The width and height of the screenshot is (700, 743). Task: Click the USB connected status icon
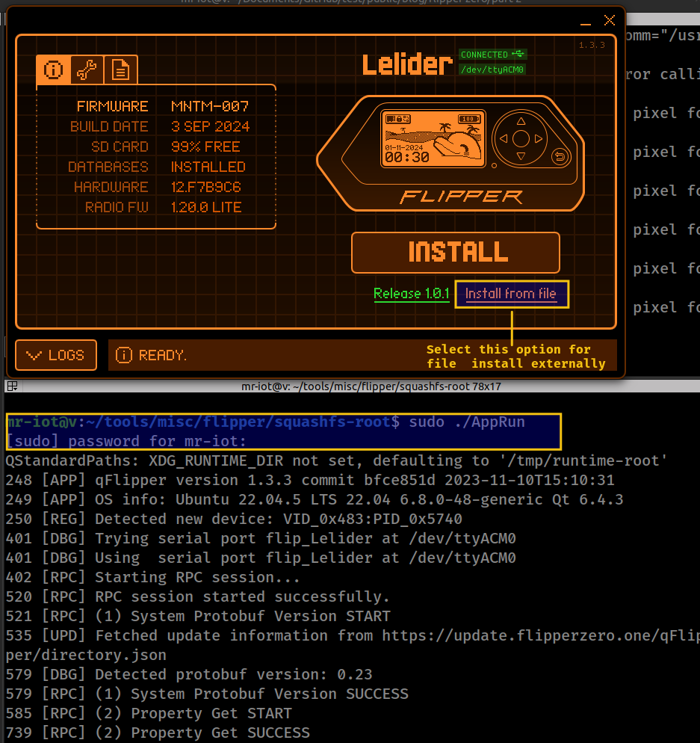point(518,54)
